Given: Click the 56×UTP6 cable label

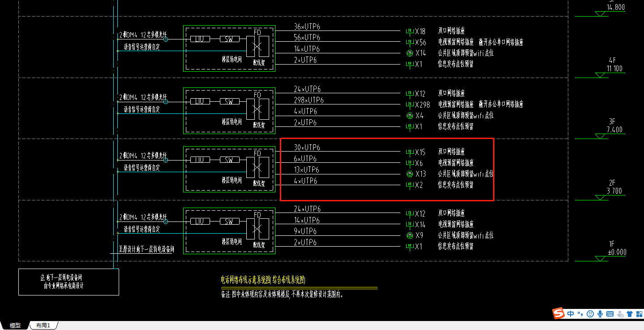Looking at the screenshot, I should (307, 37).
